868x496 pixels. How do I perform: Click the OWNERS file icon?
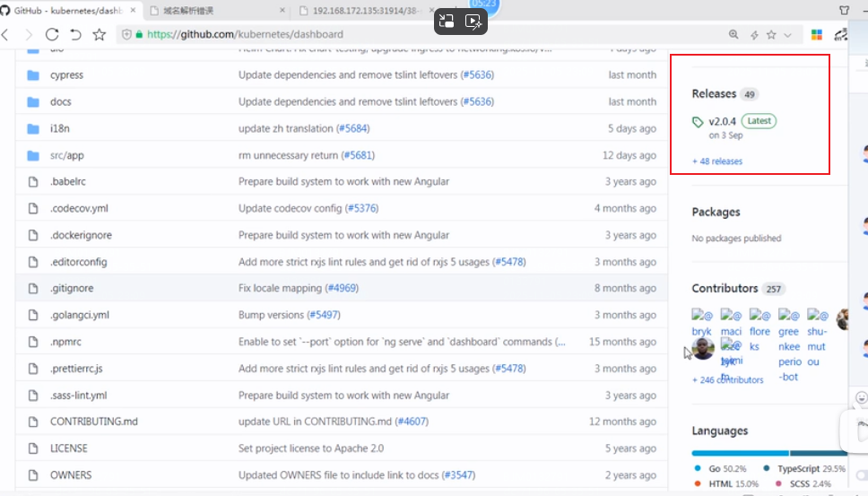tap(33, 475)
